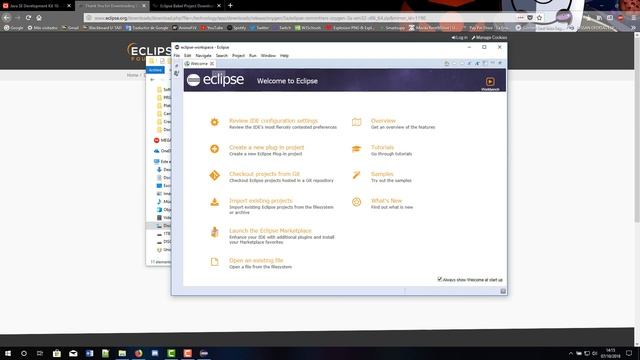Click Manage Cookies on Eclipse website
Screen dimensions: 640x360
[489, 38]
